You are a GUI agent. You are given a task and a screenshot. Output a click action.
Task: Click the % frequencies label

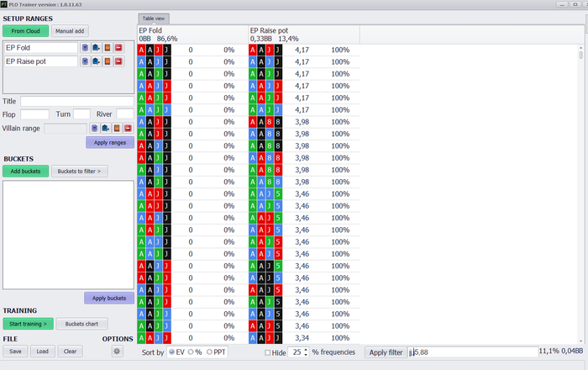[x=333, y=352]
